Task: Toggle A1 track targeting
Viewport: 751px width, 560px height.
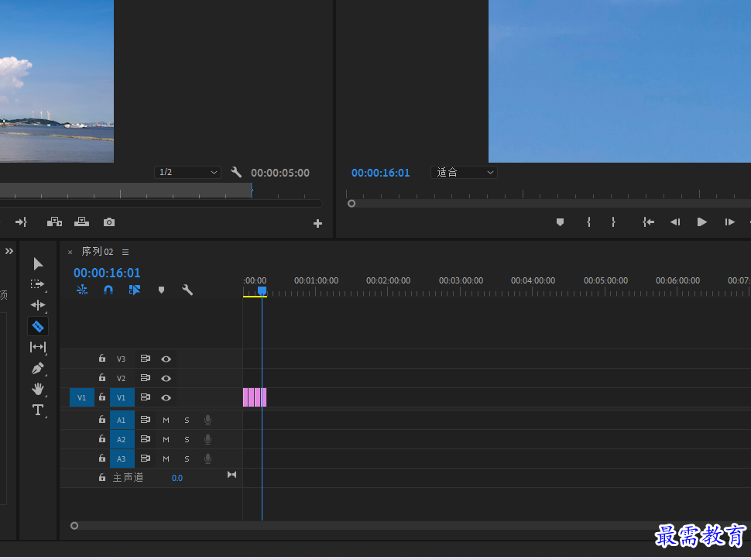Action: (x=122, y=420)
